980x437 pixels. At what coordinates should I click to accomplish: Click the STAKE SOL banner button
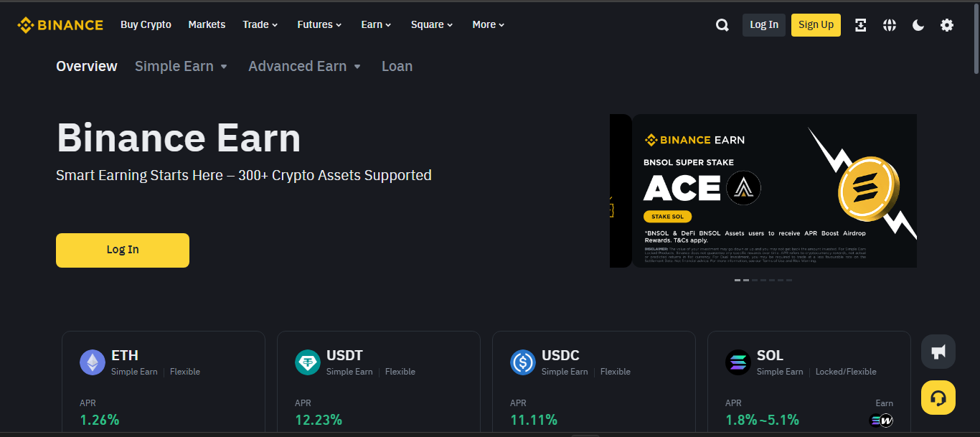668,217
